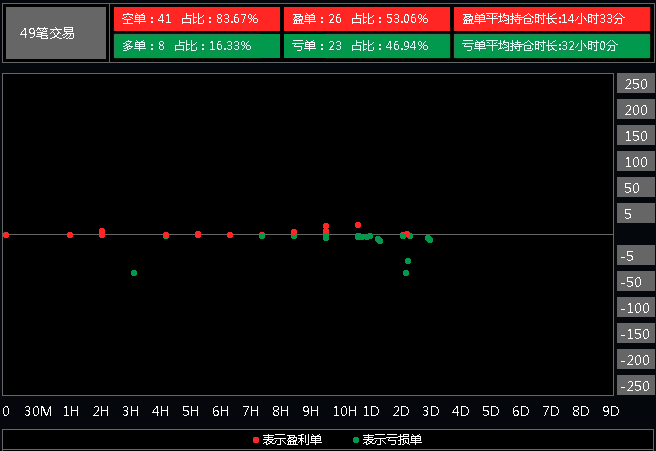This screenshot has width=656, height=451.
Task: Click the 50 y-axis scale label
Action: click(x=636, y=188)
